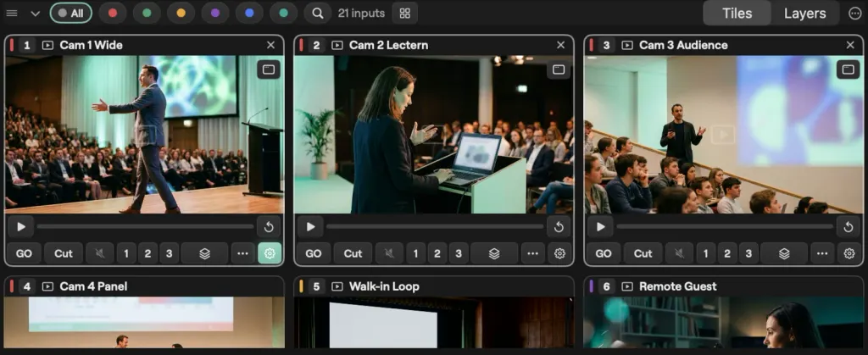Select the Remote Guest thumbnail

pyautogui.click(x=724, y=322)
